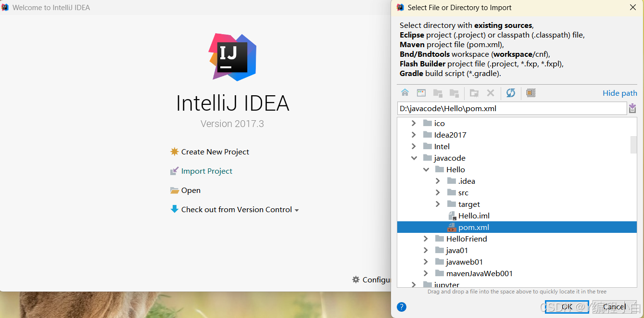The height and width of the screenshot is (318, 644).
Task: Click the Intel folder icon
Action: tap(428, 146)
